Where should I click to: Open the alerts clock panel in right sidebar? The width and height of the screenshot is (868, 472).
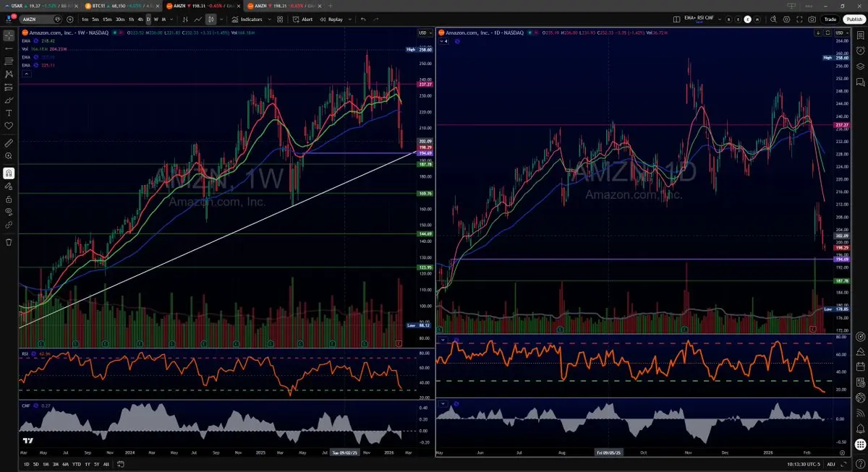[x=860, y=51]
